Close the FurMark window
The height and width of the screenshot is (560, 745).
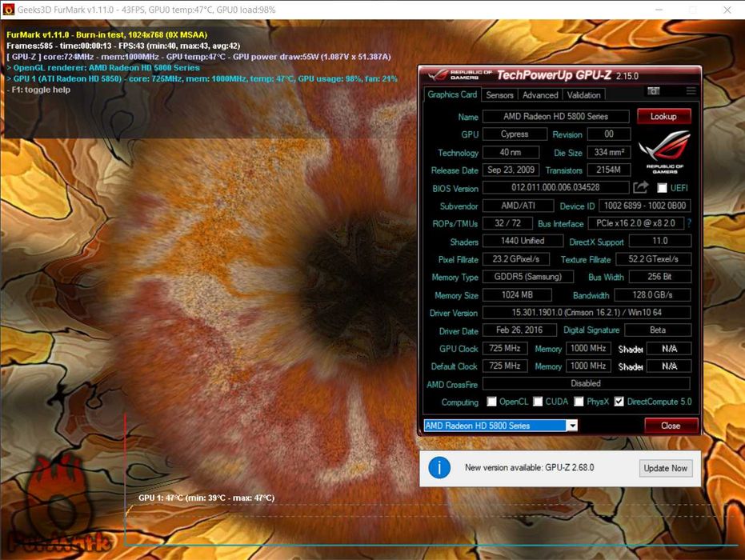coord(727,10)
